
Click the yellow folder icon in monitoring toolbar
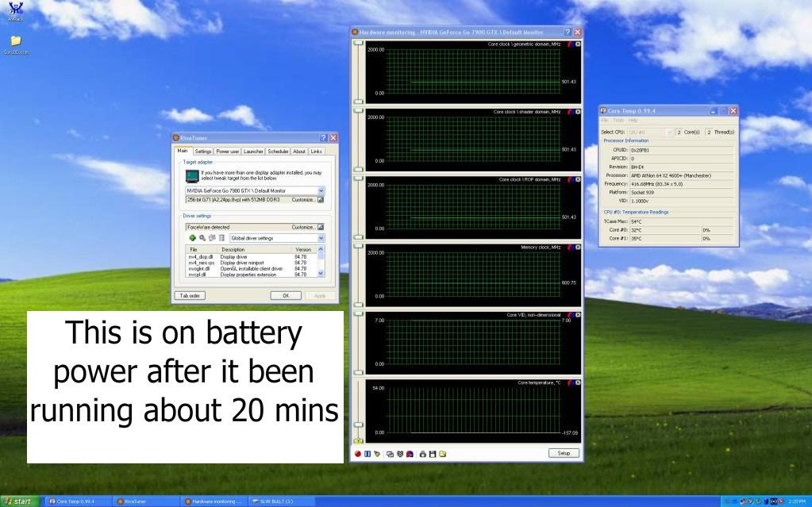coord(442,454)
